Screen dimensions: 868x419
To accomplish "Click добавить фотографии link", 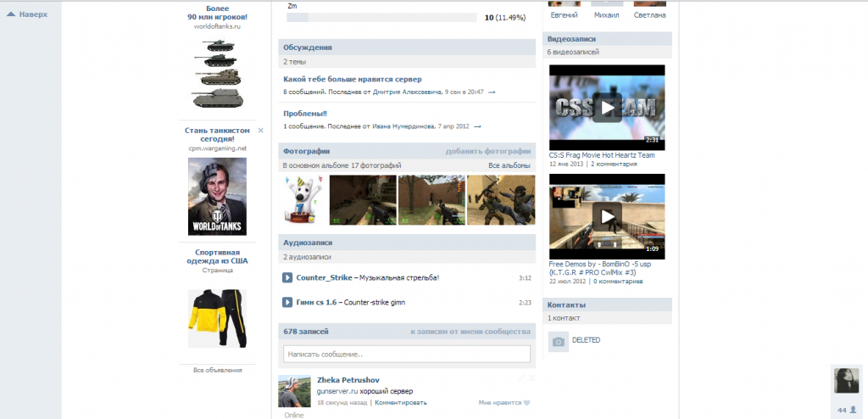I will 488,152.
